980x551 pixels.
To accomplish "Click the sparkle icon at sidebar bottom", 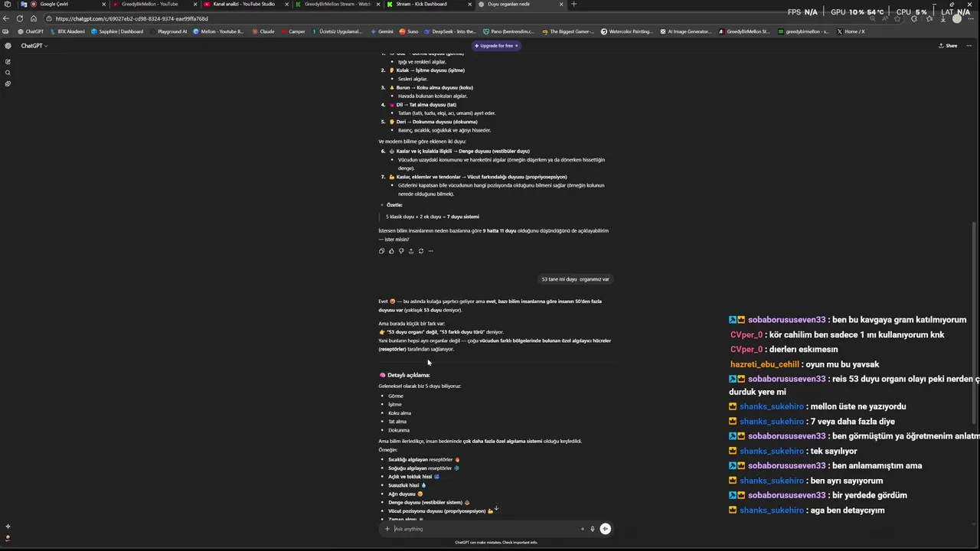I will pyautogui.click(x=8, y=527).
